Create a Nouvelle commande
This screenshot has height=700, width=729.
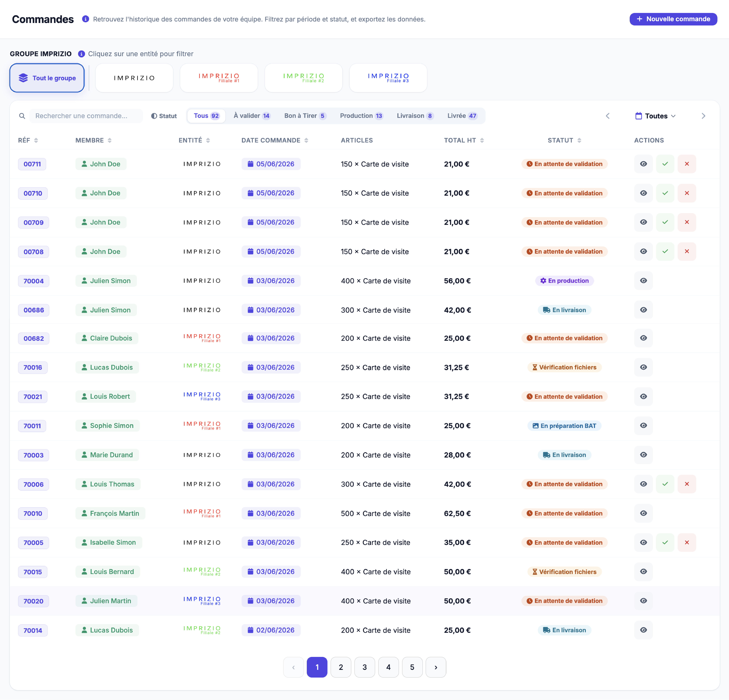click(x=673, y=19)
